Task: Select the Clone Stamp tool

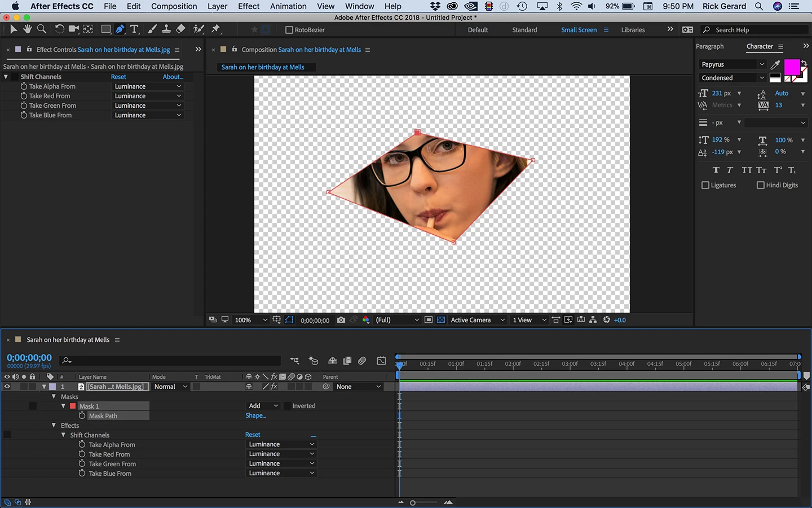Action: click(x=166, y=29)
